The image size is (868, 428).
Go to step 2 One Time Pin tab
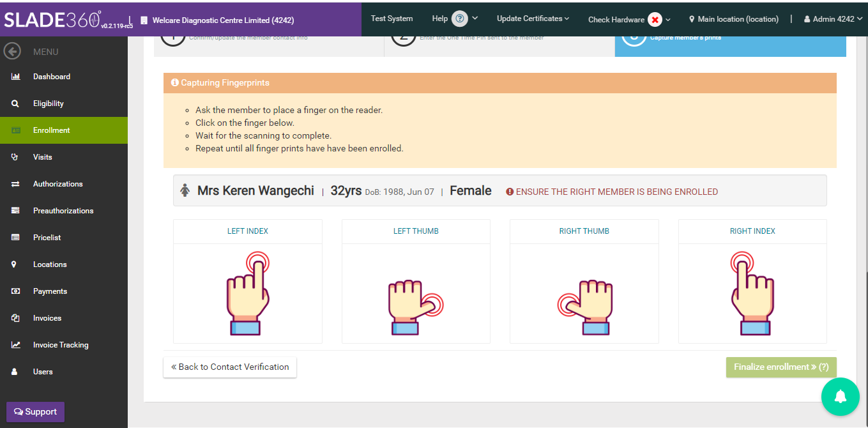click(x=499, y=46)
